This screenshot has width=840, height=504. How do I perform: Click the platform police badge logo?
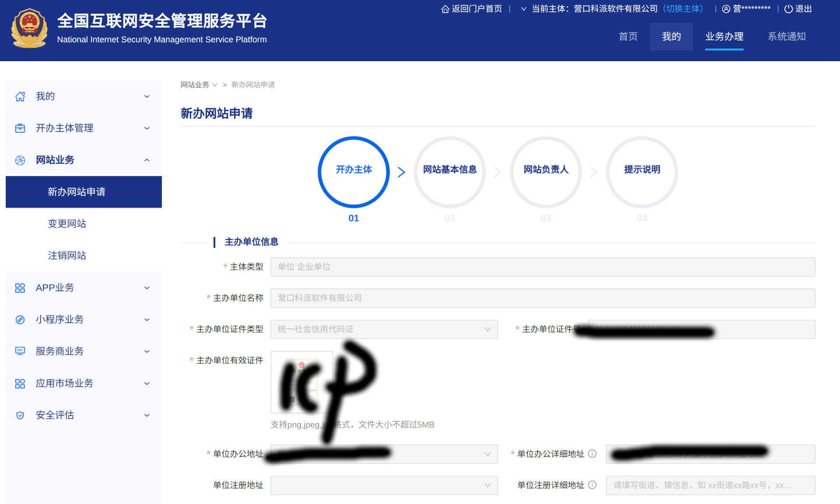29,28
